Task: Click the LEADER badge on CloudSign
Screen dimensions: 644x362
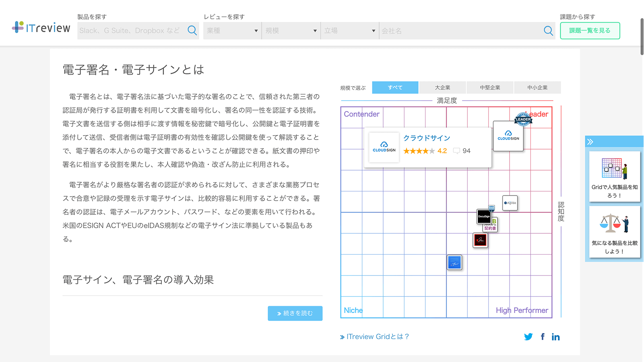Action: pyautogui.click(x=523, y=119)
